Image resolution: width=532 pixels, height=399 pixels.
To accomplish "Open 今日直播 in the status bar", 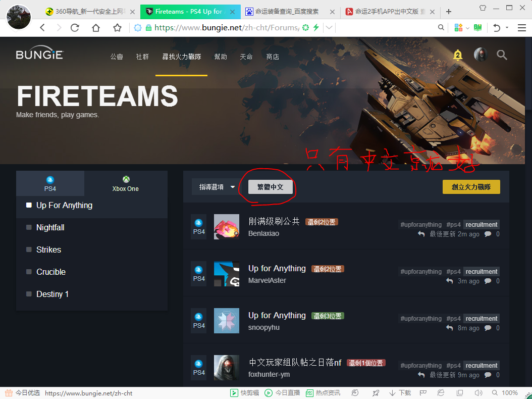I will coord(282,393).
